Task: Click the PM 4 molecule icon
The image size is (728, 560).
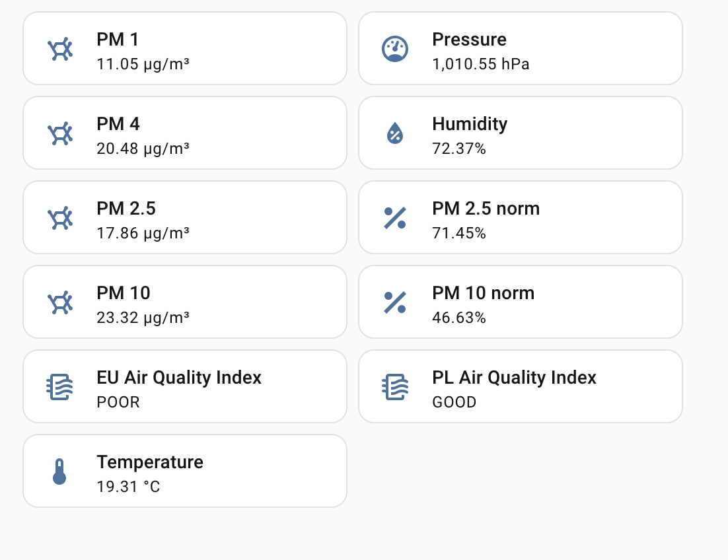Action: click(x=60, y=134)
